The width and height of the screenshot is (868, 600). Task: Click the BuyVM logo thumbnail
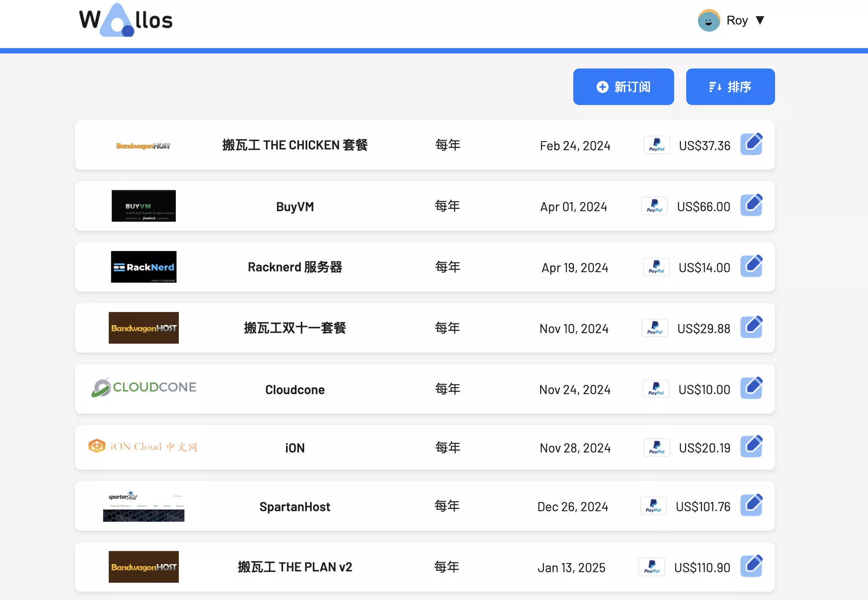pyautogui.click(x=144, y=206)
